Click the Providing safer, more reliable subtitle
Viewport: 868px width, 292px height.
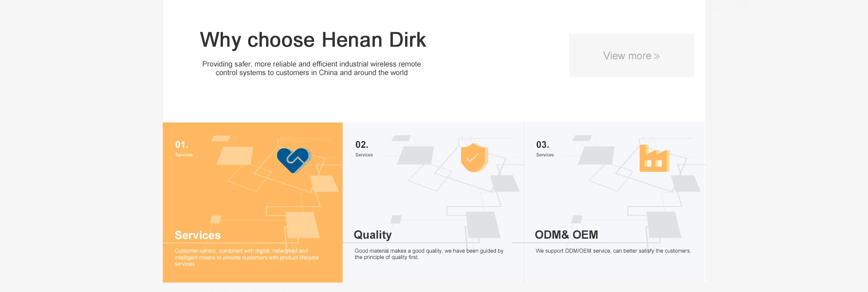click(311, 68)
